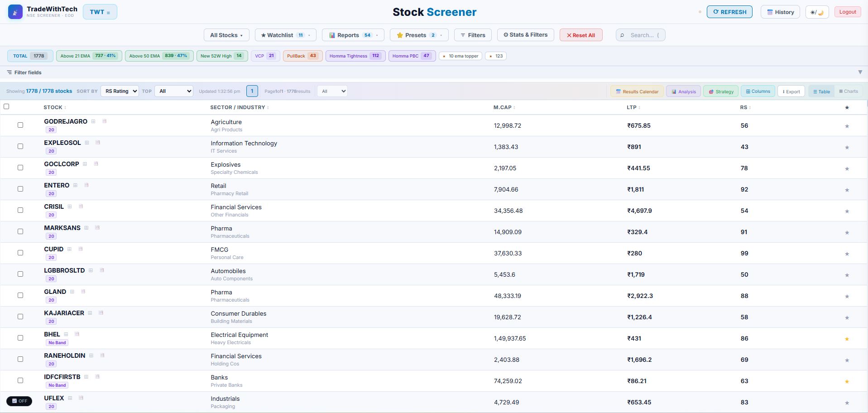The width and height of the screenshot is (868, 413).
Task: Open the Reports dropdown
Action: pyautogui.click(x=353, y=35)
